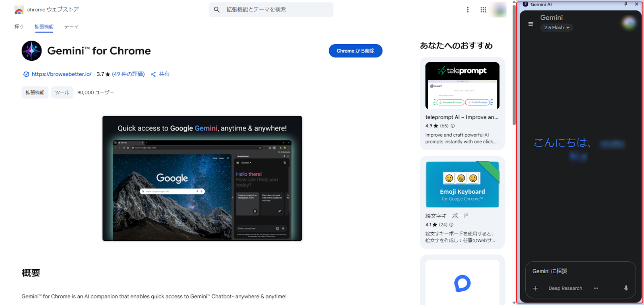Open the three-dot tools menu in Gemini prompt
Image resolution: width=644 pixels, height=305 pixels.
pyautogui.click(x=596, y=288)
